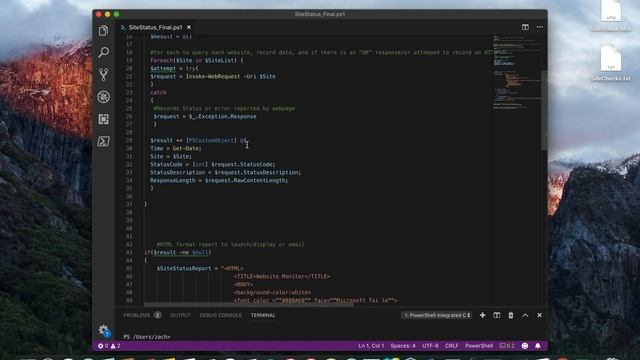Open the editor More Actions menu
The height and width of the screenshot is (360, 640).
[x=540, y=27]
